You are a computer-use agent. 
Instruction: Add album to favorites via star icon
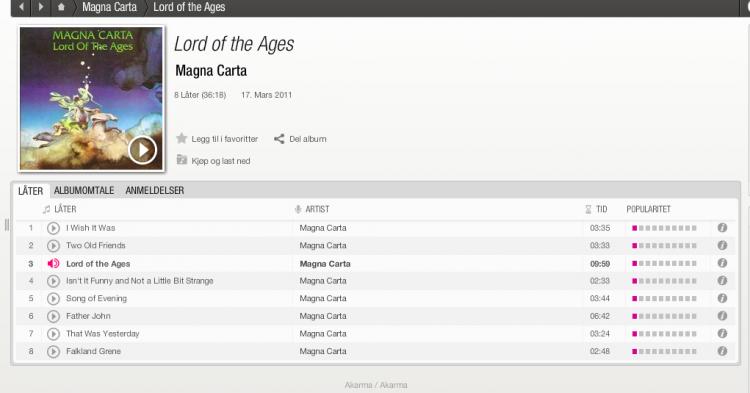[181, 139]
